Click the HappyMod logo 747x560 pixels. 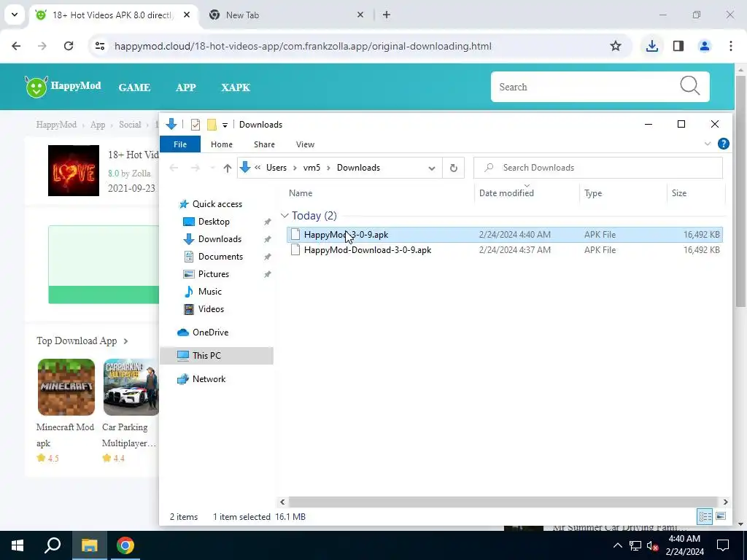coord(63,87)
